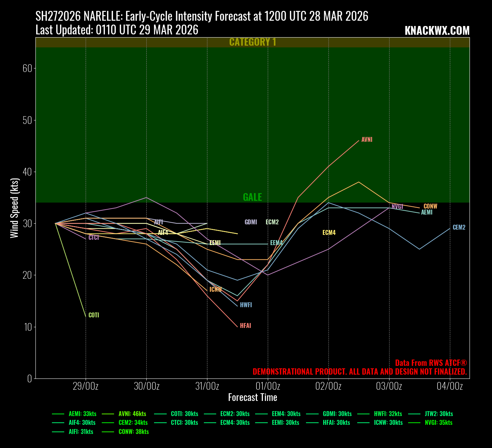492x448 pixels.
Task: Click the NVGI purple line label
Action: point(397,207)
